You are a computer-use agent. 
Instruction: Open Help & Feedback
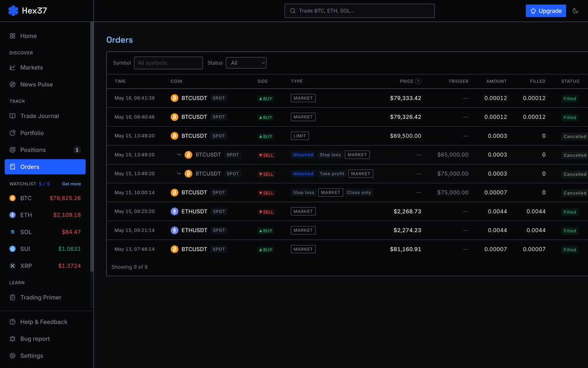point(45,322)
